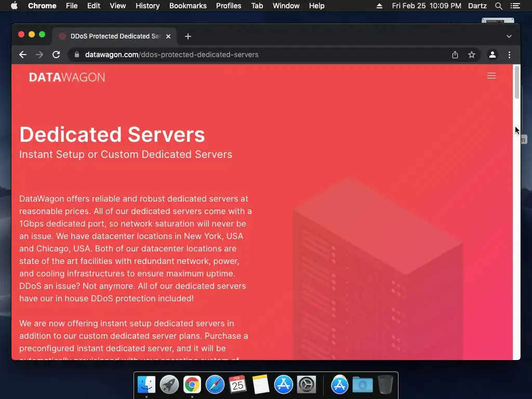Click the address bar URL
This screenshot has height=399, width=532.
tap(171, 55)
